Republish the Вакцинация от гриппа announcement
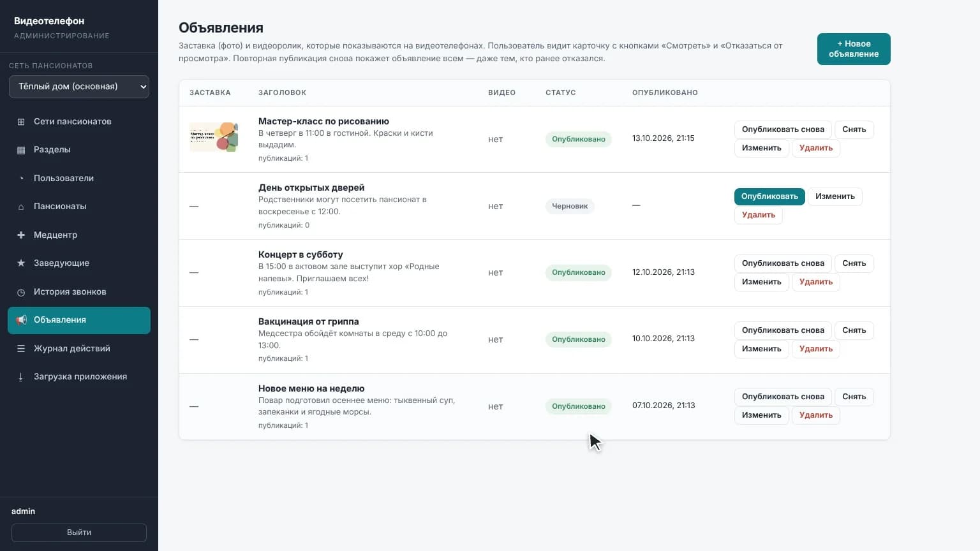980x551 pixels. [783, 330]
